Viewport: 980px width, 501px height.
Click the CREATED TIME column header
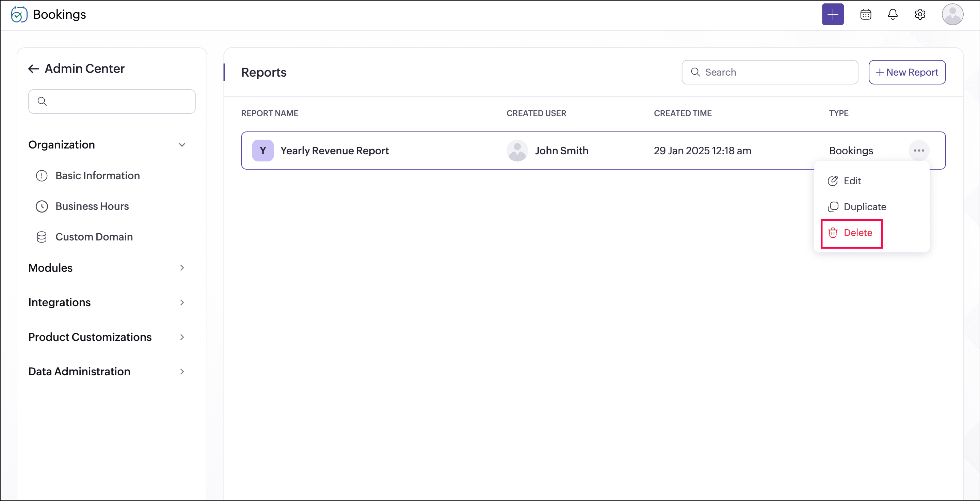682,113
